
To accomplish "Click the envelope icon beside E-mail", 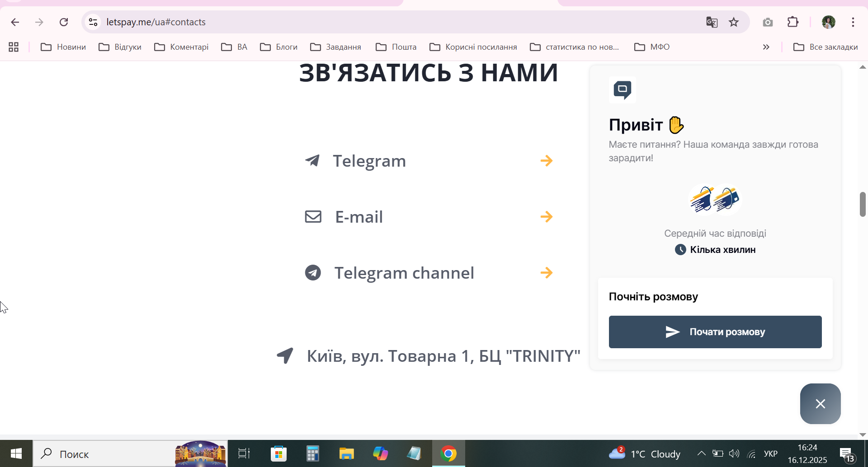I will pos(313,217).
